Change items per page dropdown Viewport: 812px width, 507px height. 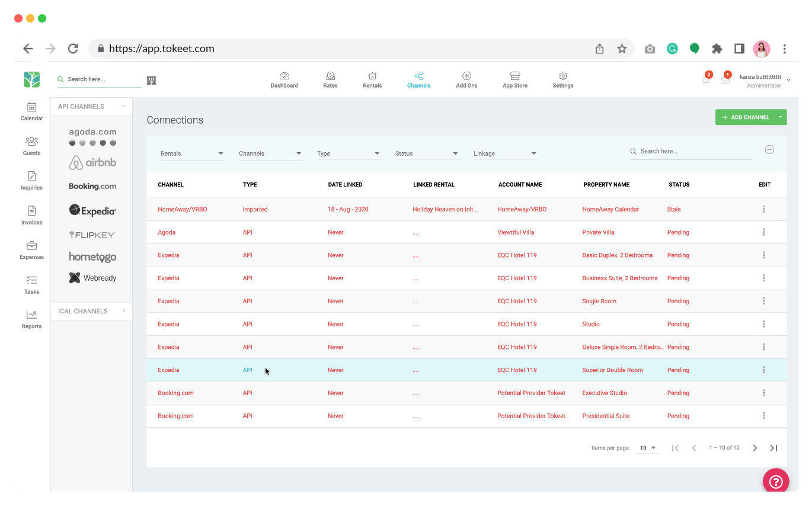pyautogui.click(x=648, y=448)
